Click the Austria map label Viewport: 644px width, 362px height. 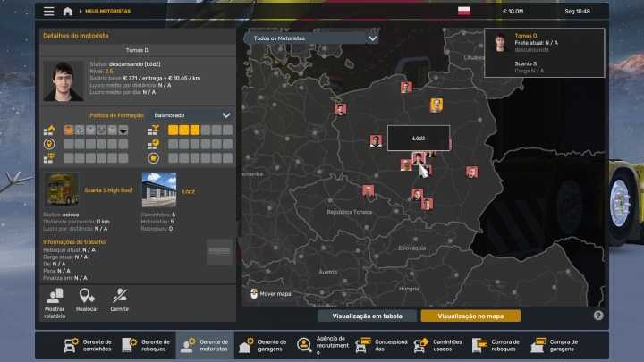click(x=327, y=272)
